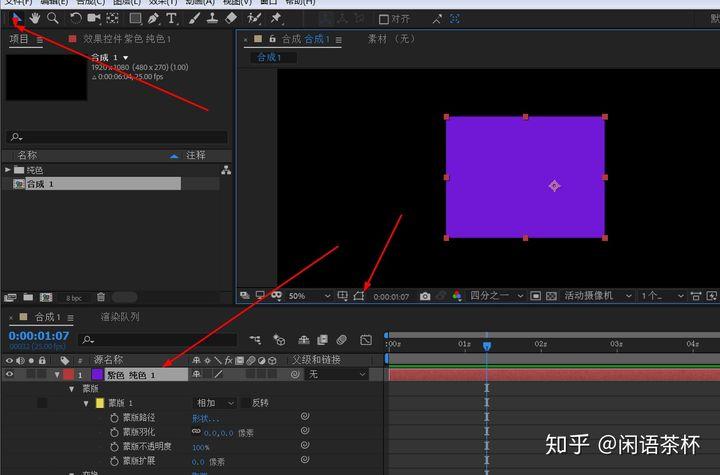
Task: Open the graph editor icon in timeline
Action: pyautogui.click(x=366, y=340)
